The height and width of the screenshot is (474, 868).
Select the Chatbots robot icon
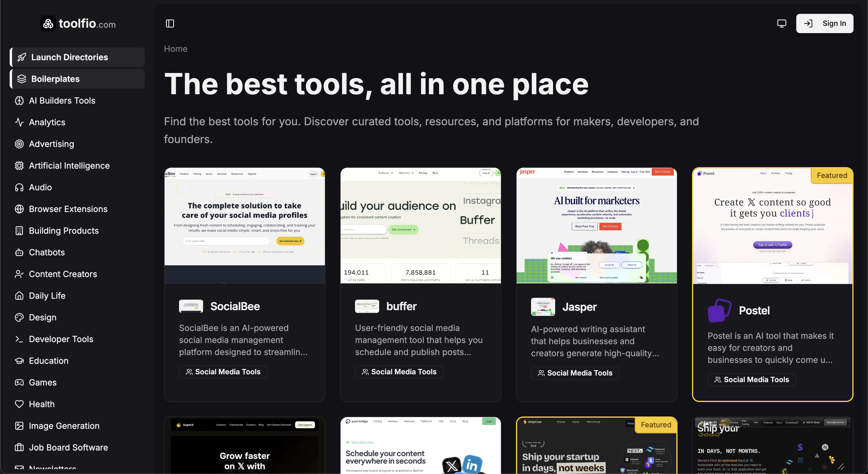click(x=19, y=252)
